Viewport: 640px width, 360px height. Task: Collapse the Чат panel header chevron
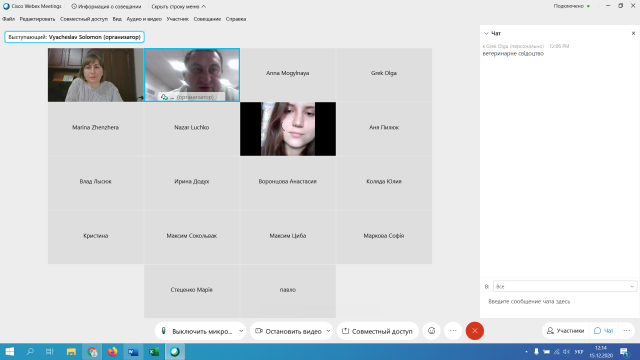click(486, 33)
